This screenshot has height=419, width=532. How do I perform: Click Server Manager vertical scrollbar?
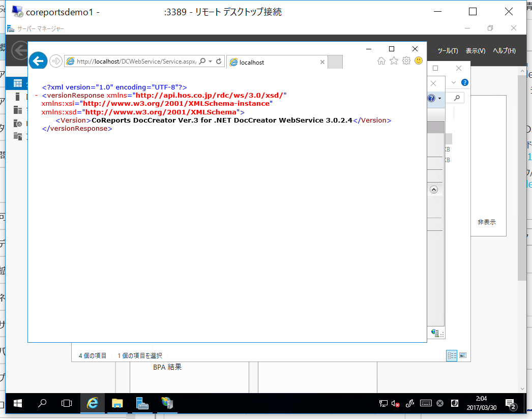pos(522,178)
